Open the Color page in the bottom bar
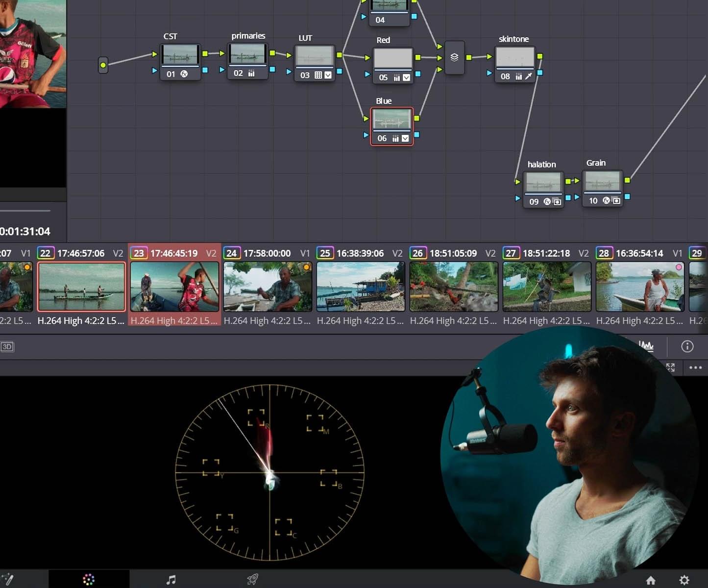708x588 pixels. click(x=89, y=580)
